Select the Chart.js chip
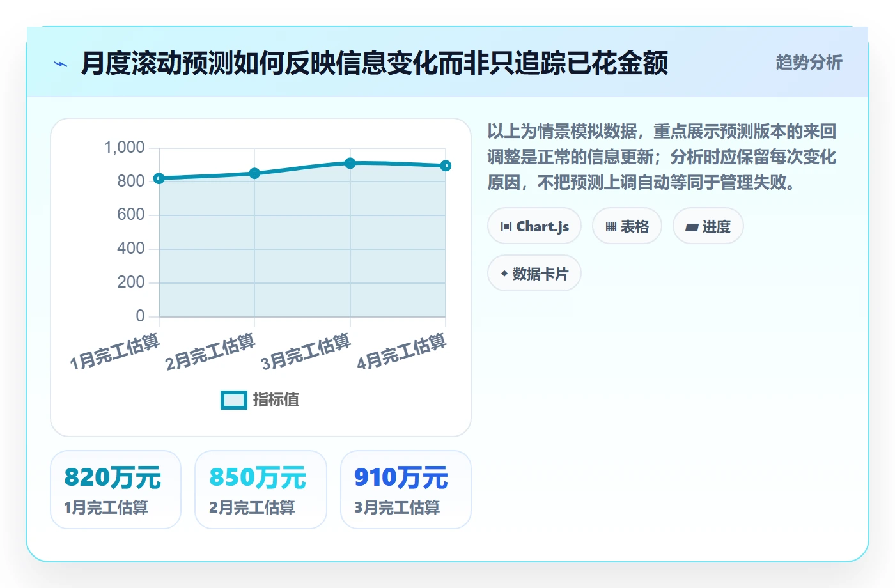 534,226
